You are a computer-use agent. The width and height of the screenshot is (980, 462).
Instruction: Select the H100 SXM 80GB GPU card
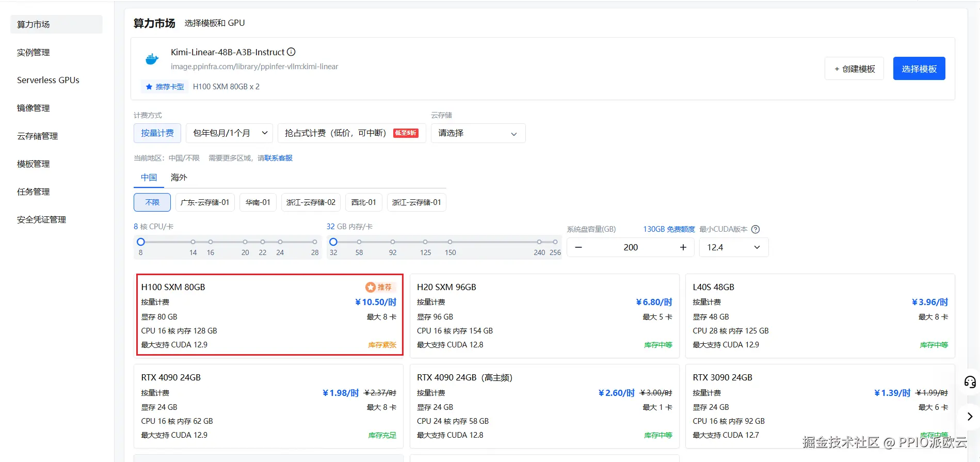269,315
